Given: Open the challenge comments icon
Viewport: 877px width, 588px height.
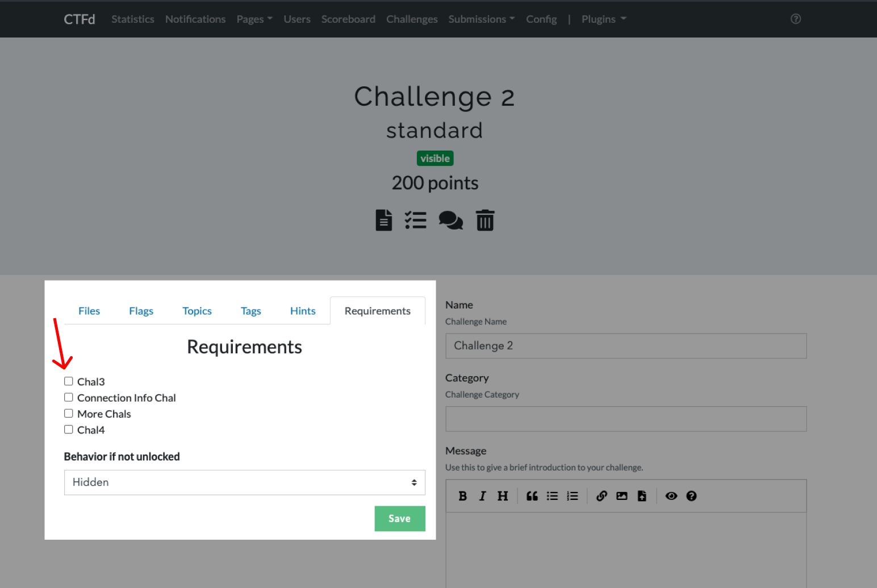Looking at the screenshot, I should tap(450, 220).
